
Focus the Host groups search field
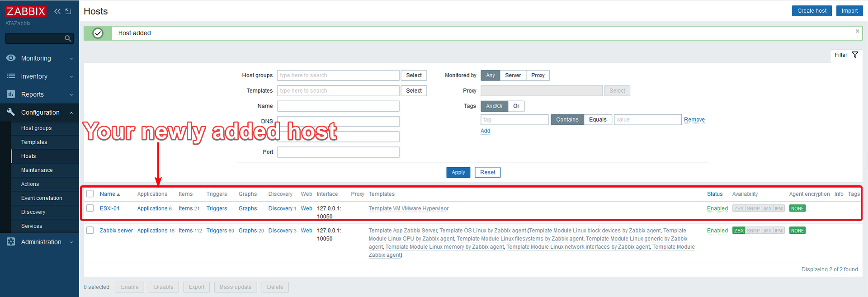point(338,75)
